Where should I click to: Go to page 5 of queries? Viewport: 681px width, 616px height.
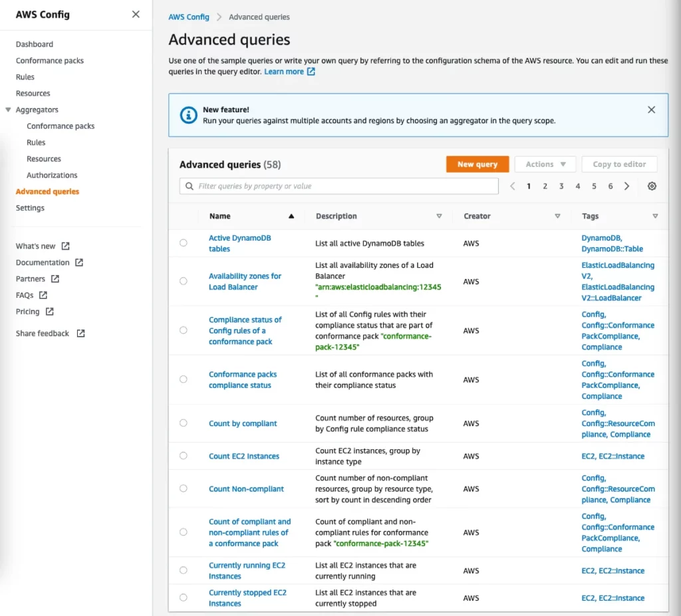(x=594, y=186)
